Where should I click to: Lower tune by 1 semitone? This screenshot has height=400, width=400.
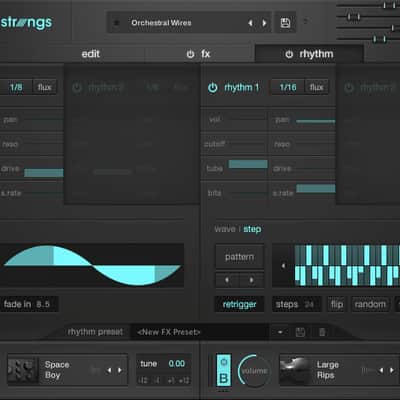pos(156,380)
